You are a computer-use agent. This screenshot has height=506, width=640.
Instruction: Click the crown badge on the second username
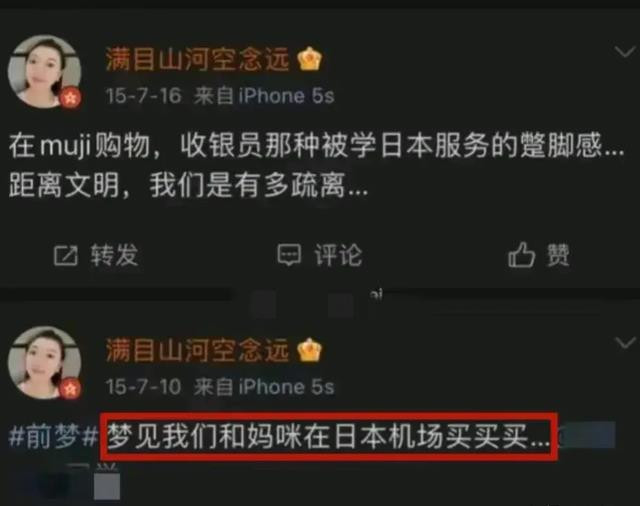tap(310, 350)
